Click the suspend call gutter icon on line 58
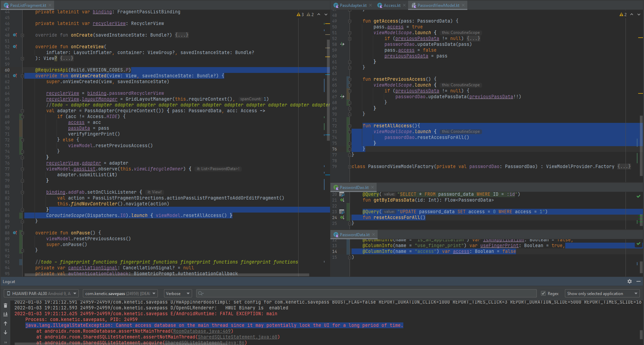This screenshot has height=345, width=644. point(342,44)
